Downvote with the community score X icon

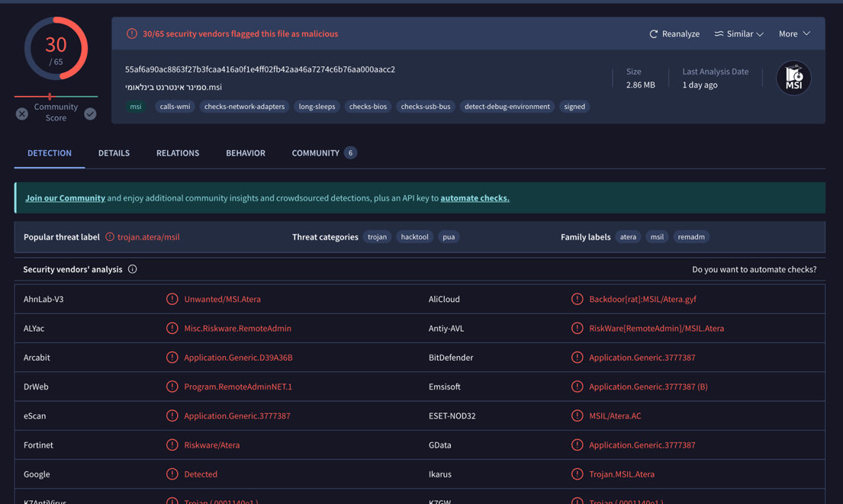point(21,114)
